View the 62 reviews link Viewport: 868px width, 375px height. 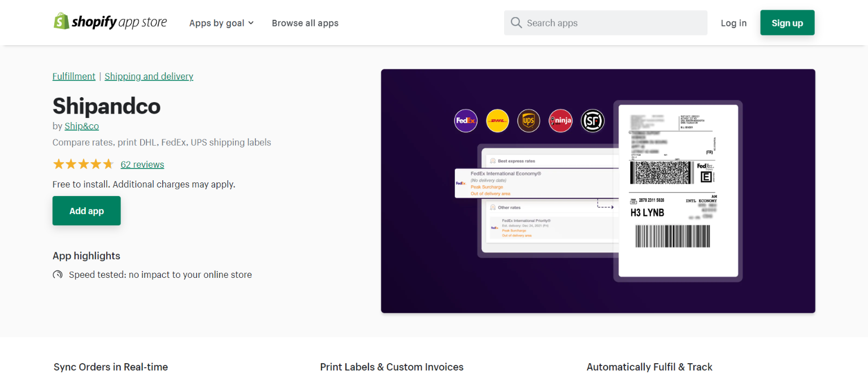pos(142,164)
